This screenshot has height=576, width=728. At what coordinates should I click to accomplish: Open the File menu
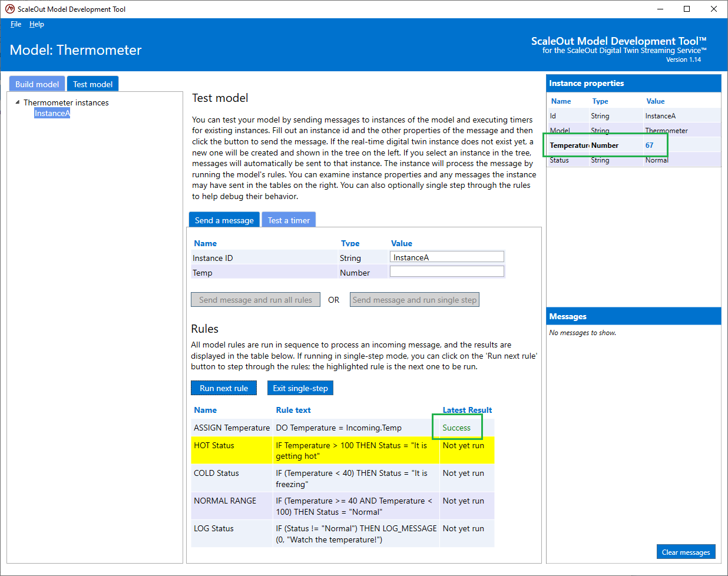pyautogui.click(x=16, y=24)
